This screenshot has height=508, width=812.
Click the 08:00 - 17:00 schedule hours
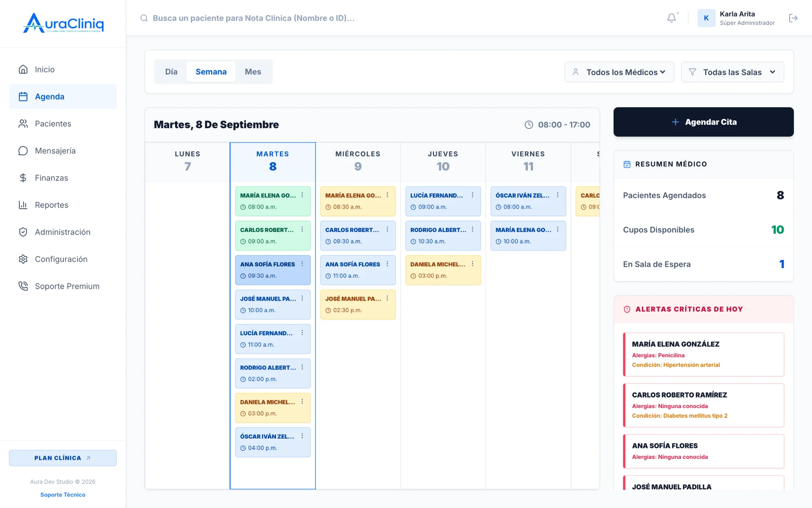click(557, 124)
